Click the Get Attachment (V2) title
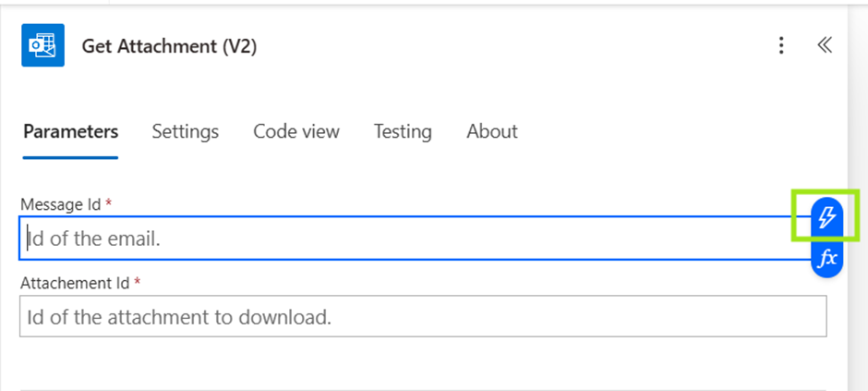Image resolution: width=868 pixels, height=391 pixels. point(169,46)
